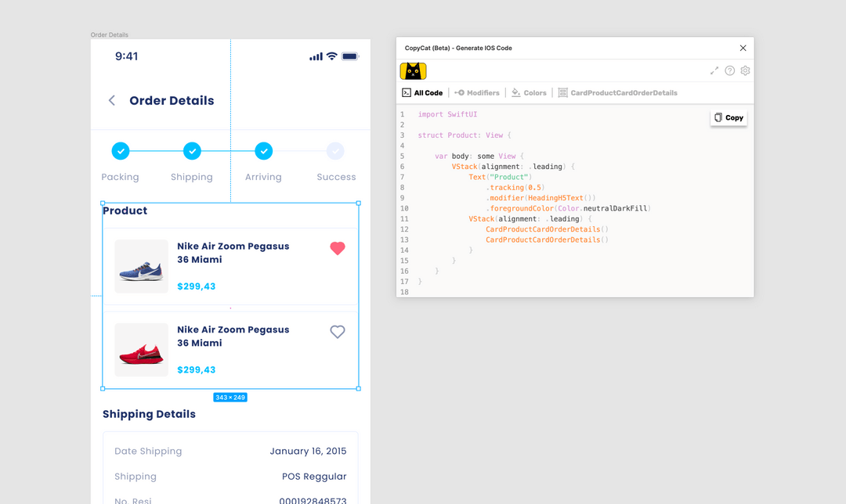
Task: Open the CopyCat settings gear icon
Action: (745, 70)
